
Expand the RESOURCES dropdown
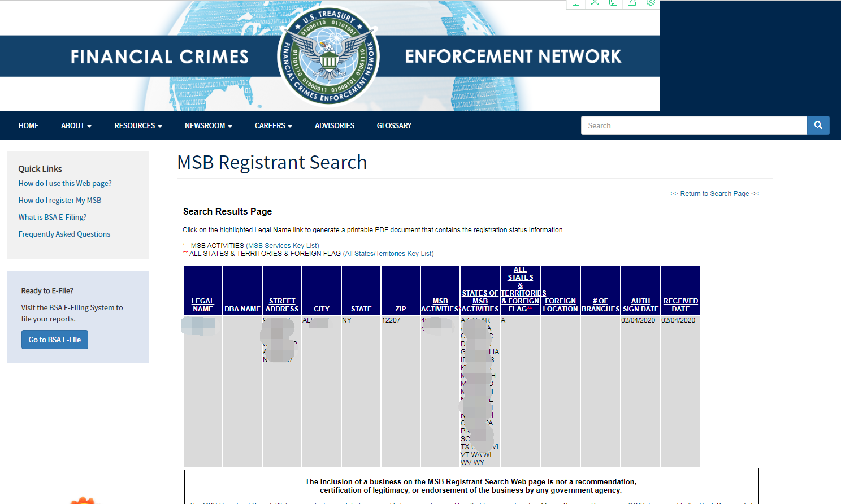137,125
